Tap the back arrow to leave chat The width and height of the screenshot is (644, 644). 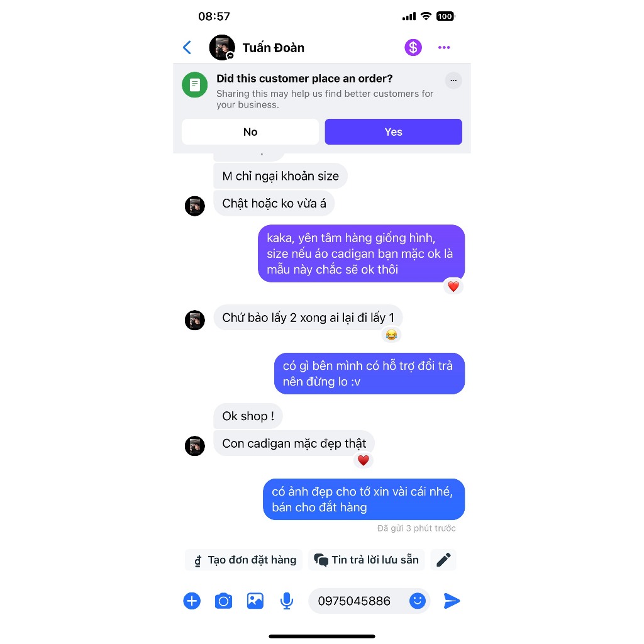187,48
